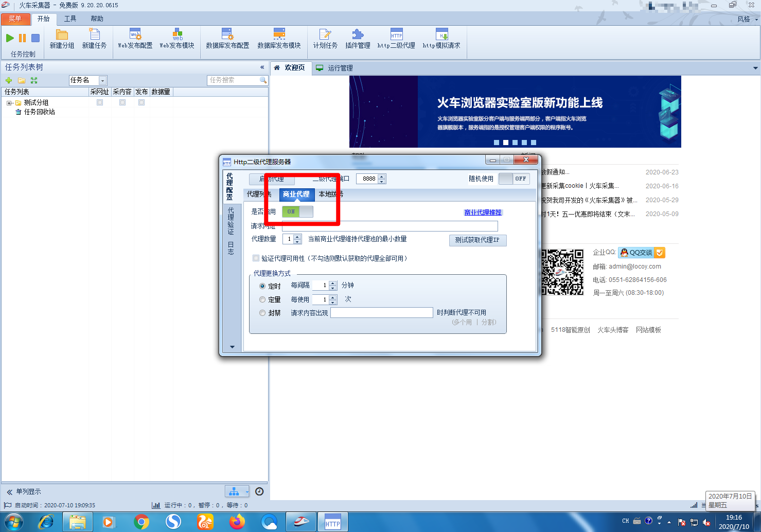This screenshot has width=761, height=532.
Task: Open Web发布模块
Action: point(177,39)
